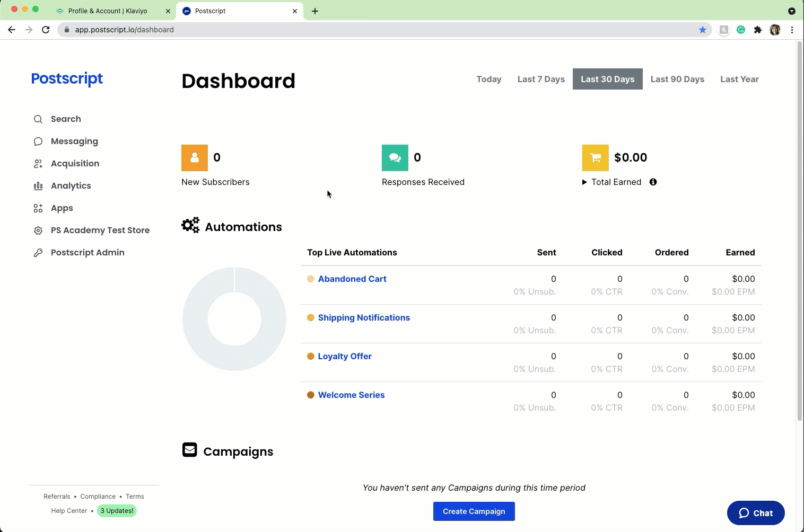Viewport: 804px width, 532px height.
Task: Go back with the browser back arrow
Action: [x=12, y=30]
